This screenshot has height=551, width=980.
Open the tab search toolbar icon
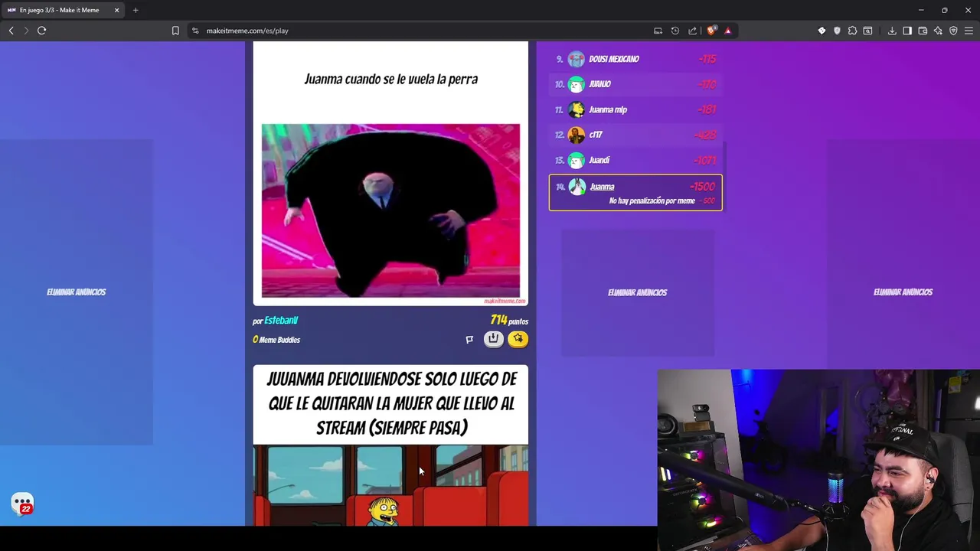867,31
